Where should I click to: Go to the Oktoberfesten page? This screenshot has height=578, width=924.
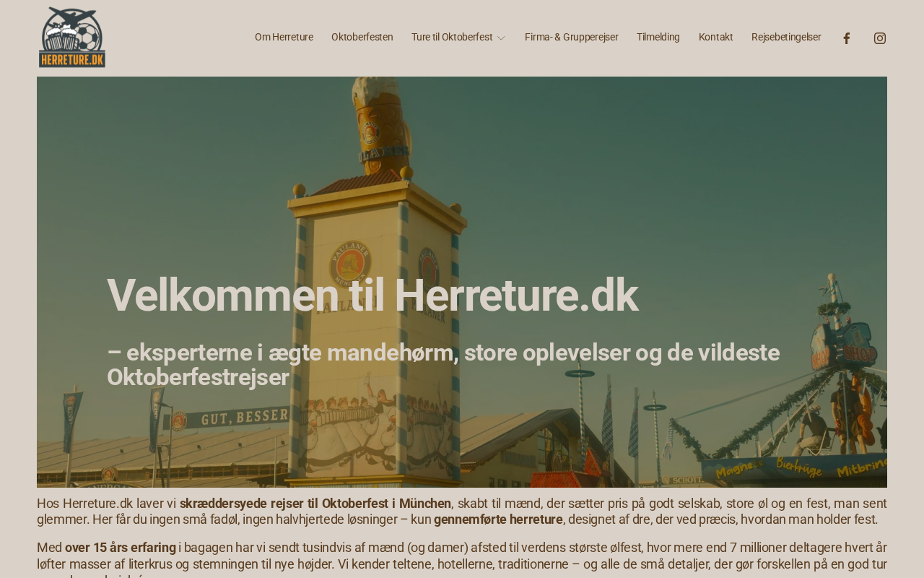(362, 37)
